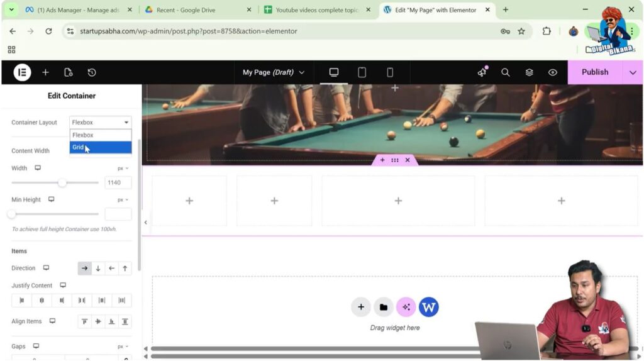
Task: Open Elementor finder search icon
Action: (x=506, y=72)
